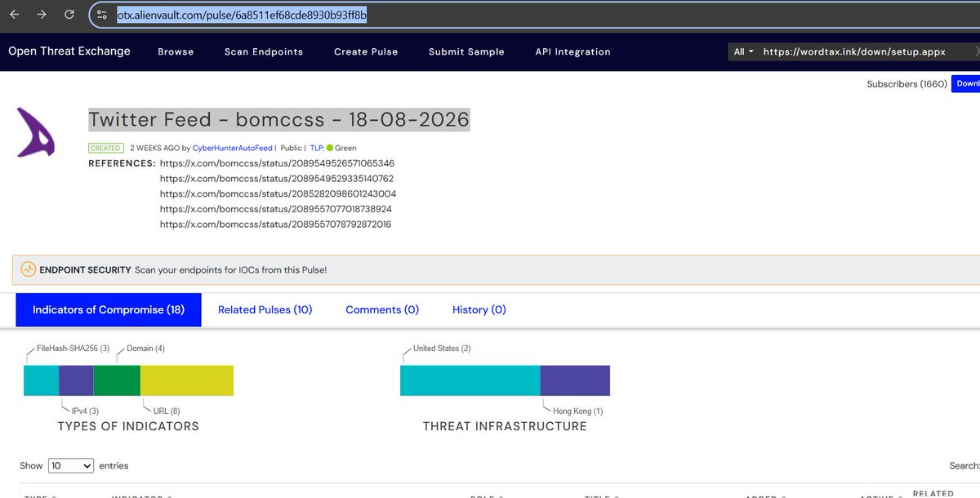Open reference ending 2085282098601243004
Viewport: 980px width, 498px height.
(x=278, y=193)
